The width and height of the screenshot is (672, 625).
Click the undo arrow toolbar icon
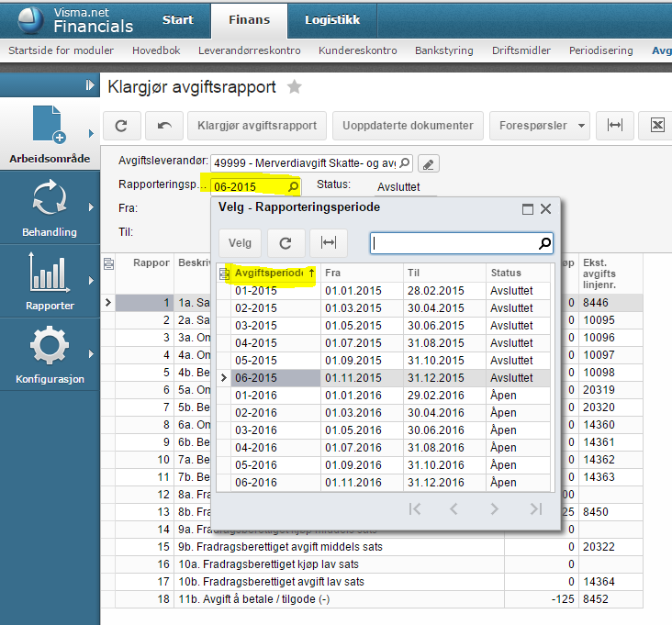[x=164, y=126]
